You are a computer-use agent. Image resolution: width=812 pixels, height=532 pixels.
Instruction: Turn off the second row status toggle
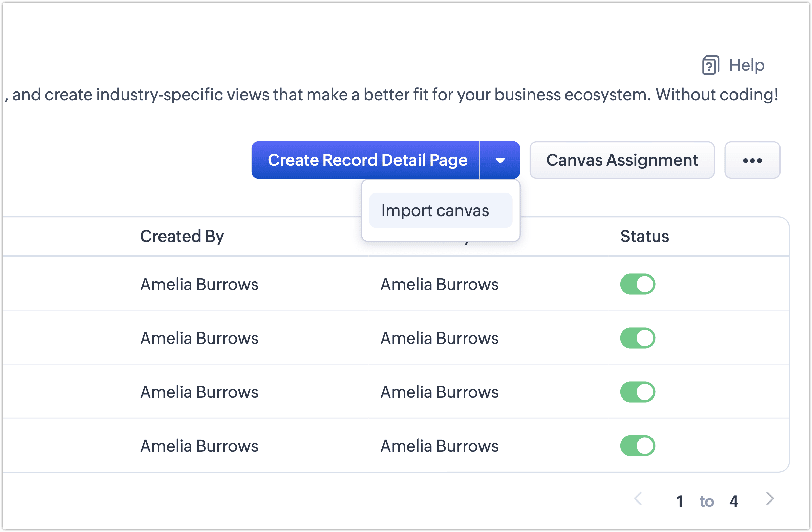(637, 338)
